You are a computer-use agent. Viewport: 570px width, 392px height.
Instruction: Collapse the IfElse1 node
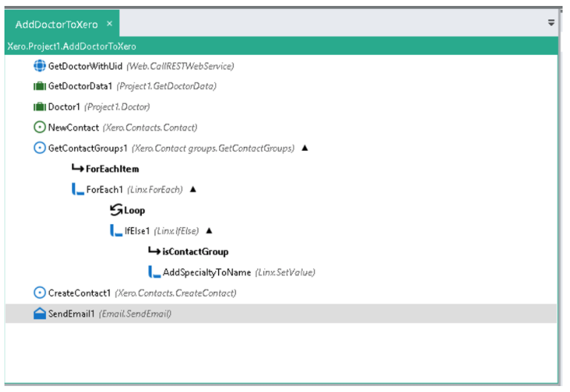209,231
